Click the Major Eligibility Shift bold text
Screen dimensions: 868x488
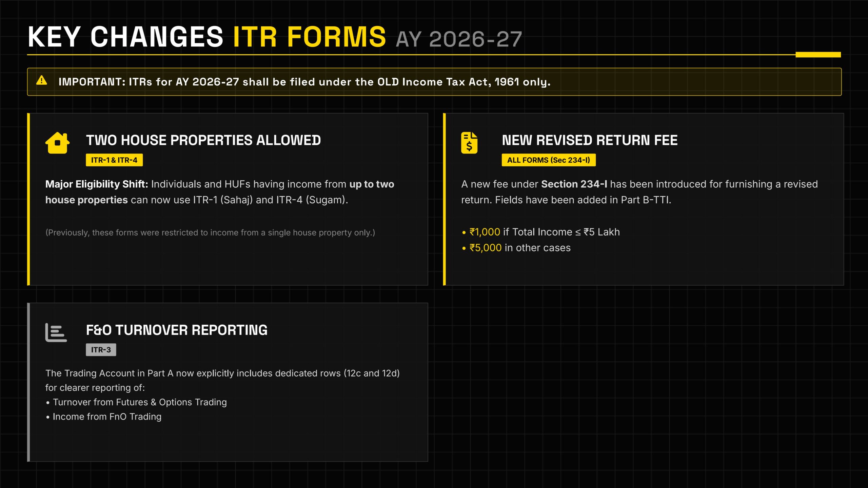point(97,184)
